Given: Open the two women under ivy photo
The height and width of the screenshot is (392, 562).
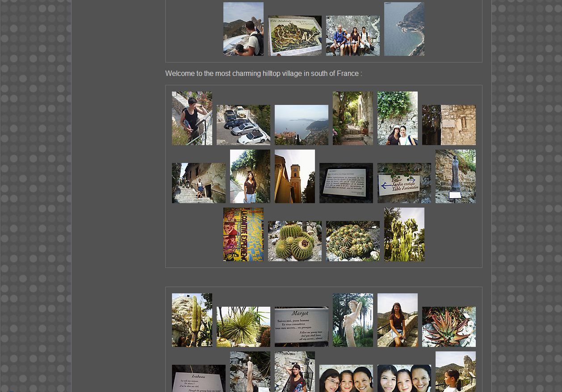Looking at the screenshot, I should coord(397,118).
